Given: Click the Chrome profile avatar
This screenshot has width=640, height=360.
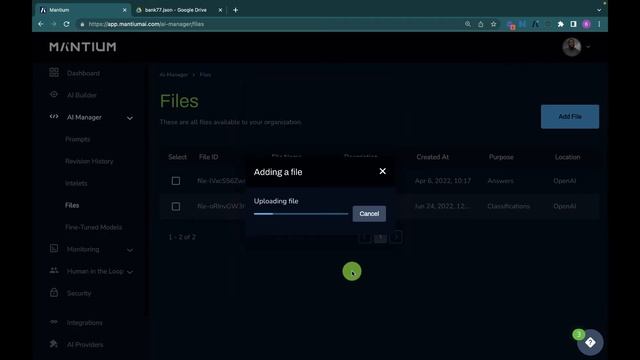Looking at the screenshot, I should 586,24.
